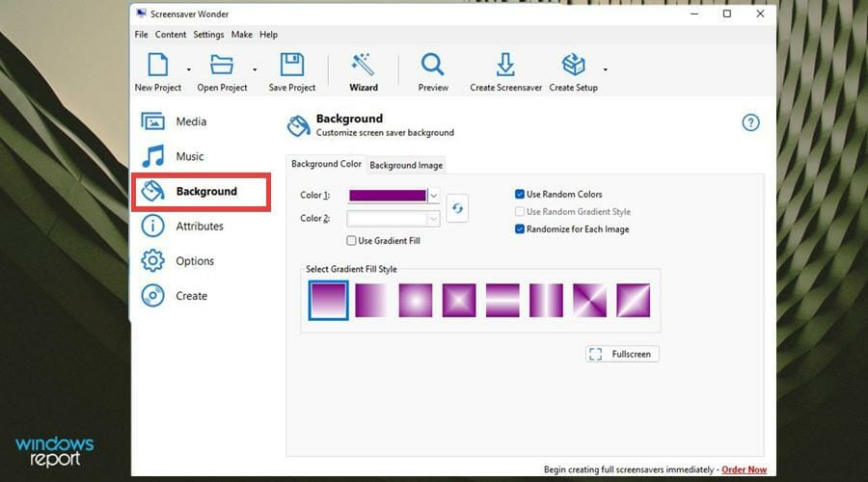The height and width of the screenshot is (482, 868).
Task: Open the Settings menu
Action: pos(208,35)
